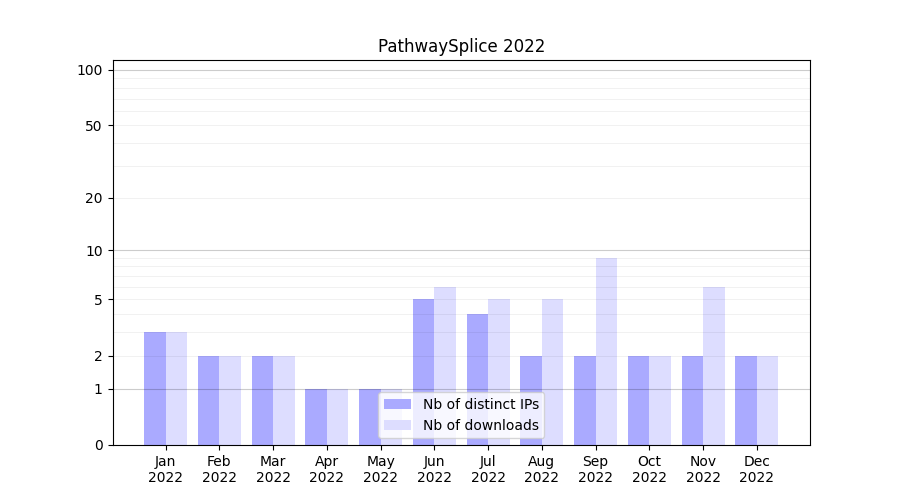Select the 'Nb of distinct IPs' legend swatch
Viewport: 900px width, 500px height.
[397, 404]
